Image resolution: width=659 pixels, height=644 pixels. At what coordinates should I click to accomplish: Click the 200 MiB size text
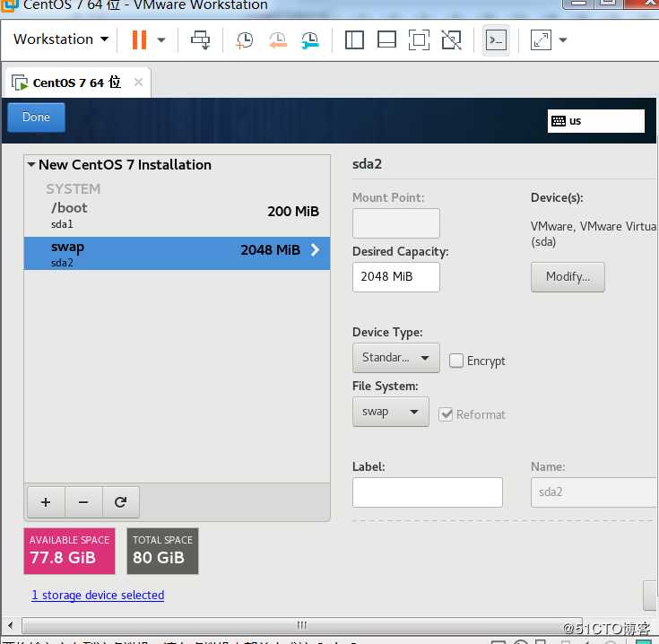[x=293, y=211]
